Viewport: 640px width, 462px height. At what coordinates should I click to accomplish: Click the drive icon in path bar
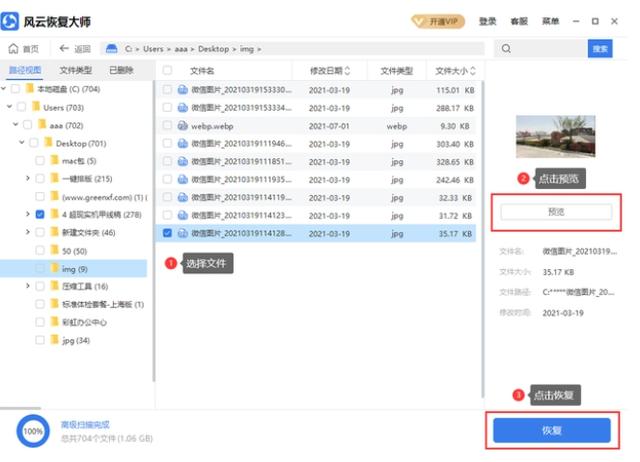coord(111,49)
